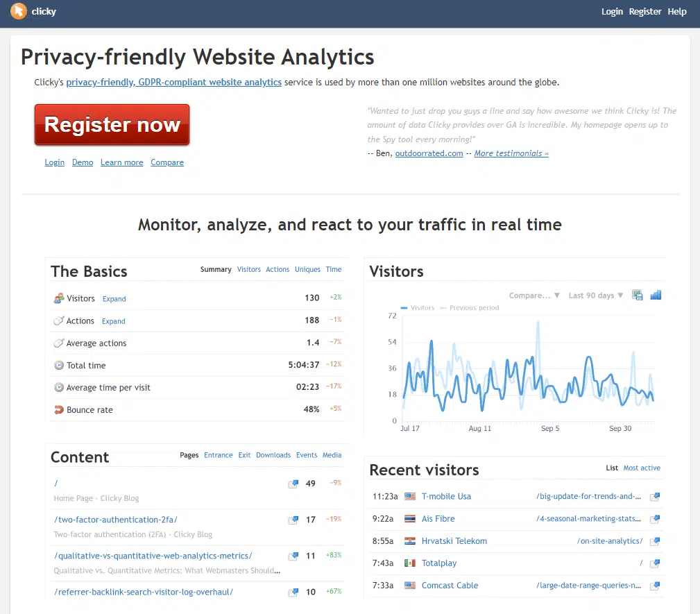Open the Compare dropdown
The width and height of the screenshot is (700, 614).
534,296
